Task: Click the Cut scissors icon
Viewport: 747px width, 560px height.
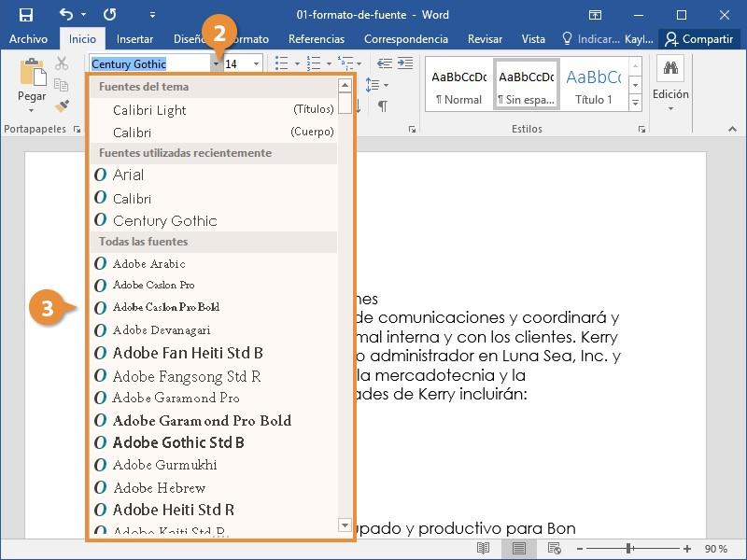Action: 62,63
